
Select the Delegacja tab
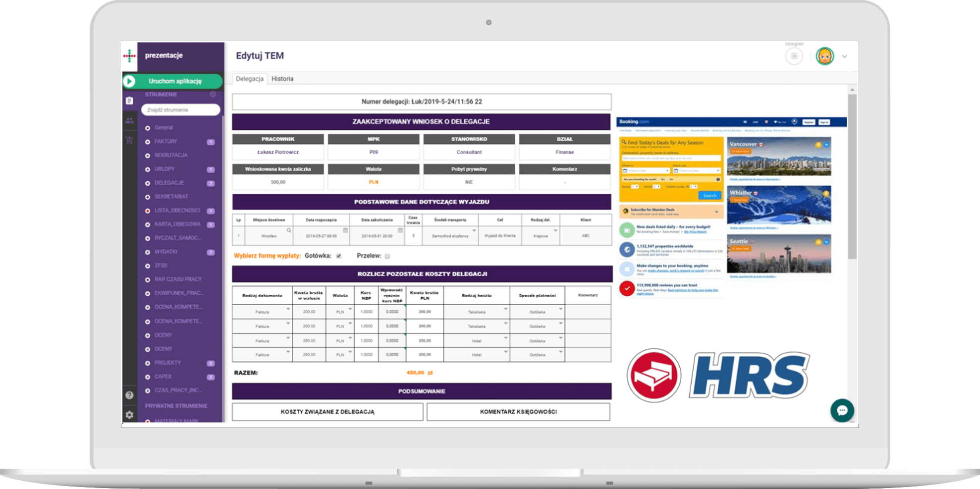point(250,79)
